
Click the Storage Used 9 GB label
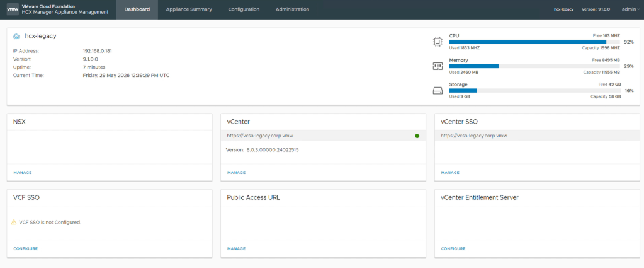(460, 96)
